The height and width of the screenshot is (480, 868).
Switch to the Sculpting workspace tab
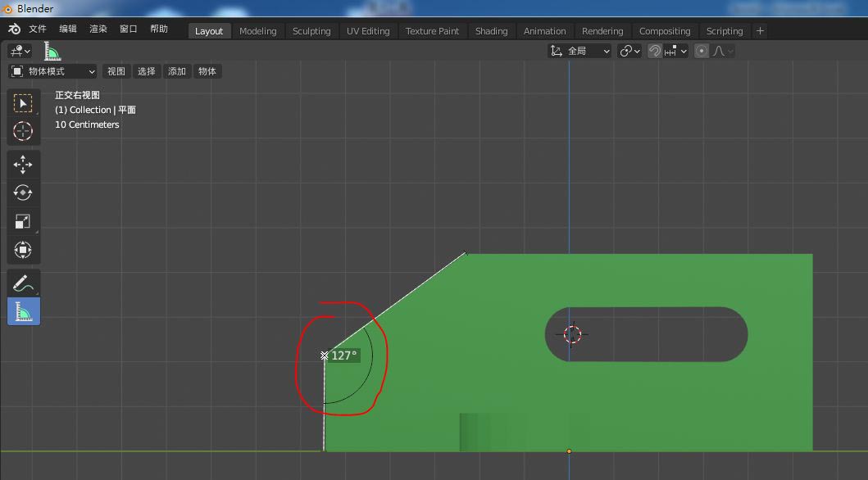(311, 31)
